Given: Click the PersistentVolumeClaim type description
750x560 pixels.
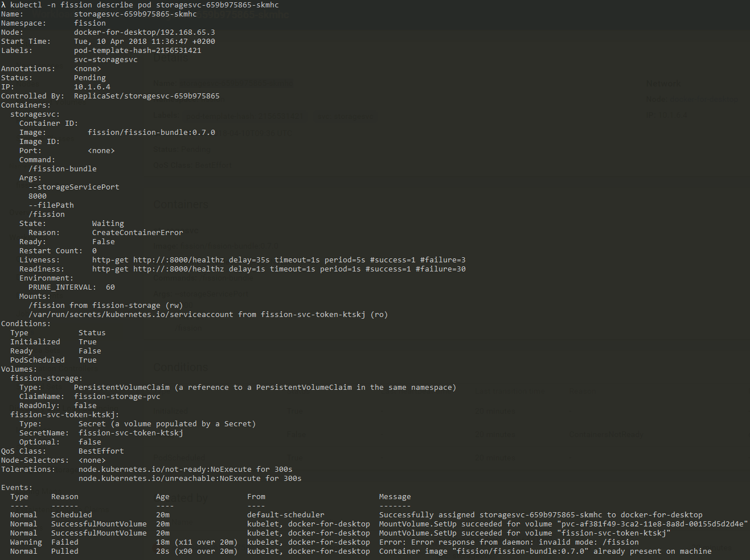Looking at the screenshot, I should pos(265,387).
